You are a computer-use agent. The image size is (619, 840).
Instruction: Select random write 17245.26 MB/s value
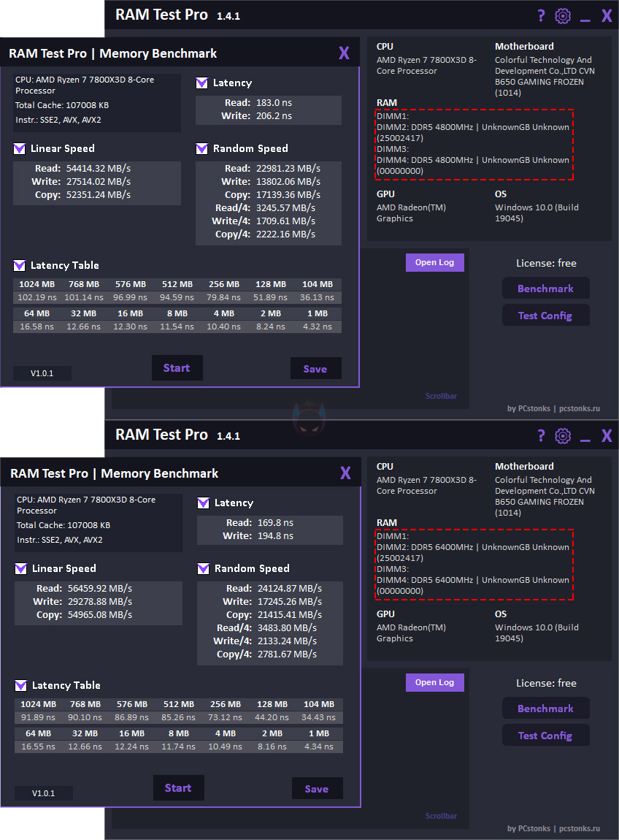(290, 602)
